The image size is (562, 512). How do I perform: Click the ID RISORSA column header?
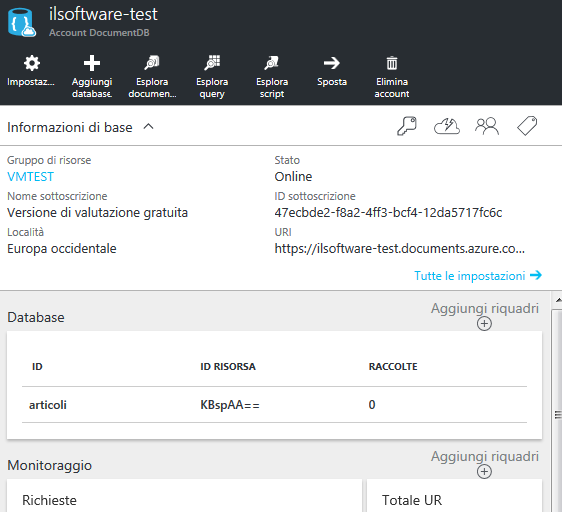coord(228,366)
